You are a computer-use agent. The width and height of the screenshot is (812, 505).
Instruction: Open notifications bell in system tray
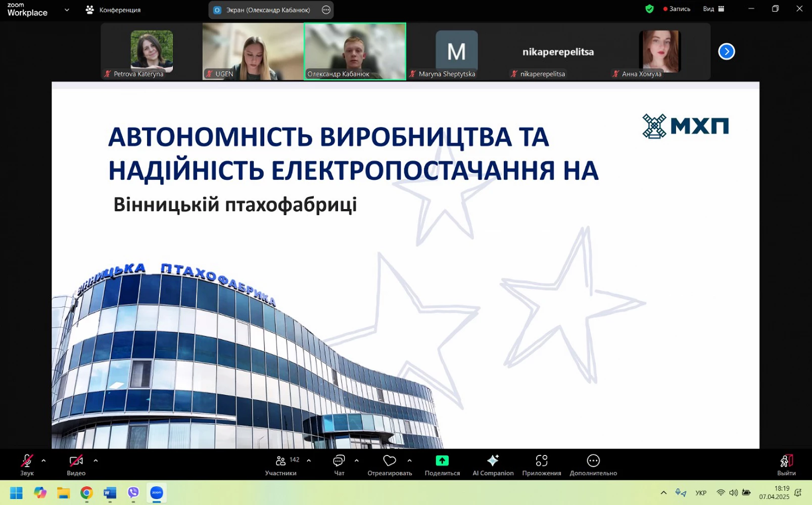click(x=798, y=493)
